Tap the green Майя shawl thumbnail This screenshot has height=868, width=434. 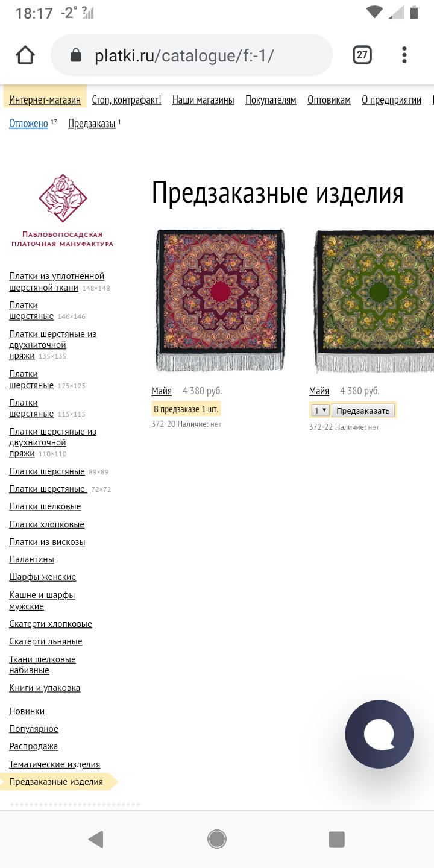point(374,300)
